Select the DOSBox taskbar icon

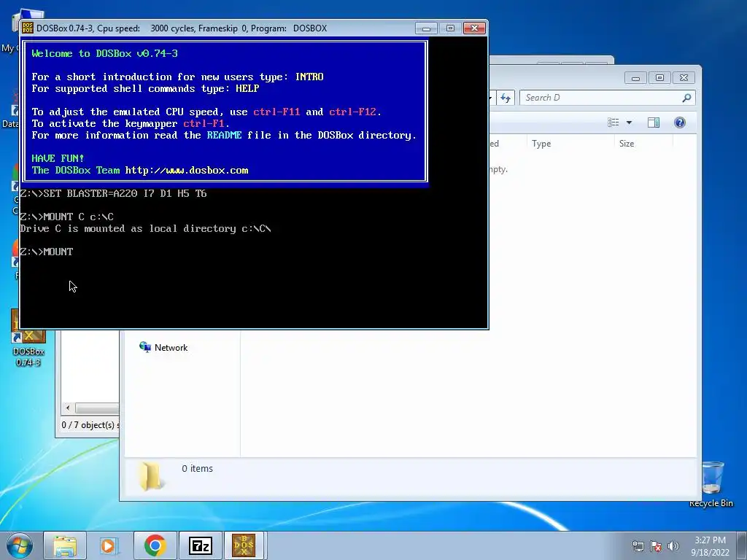(244, 545)
